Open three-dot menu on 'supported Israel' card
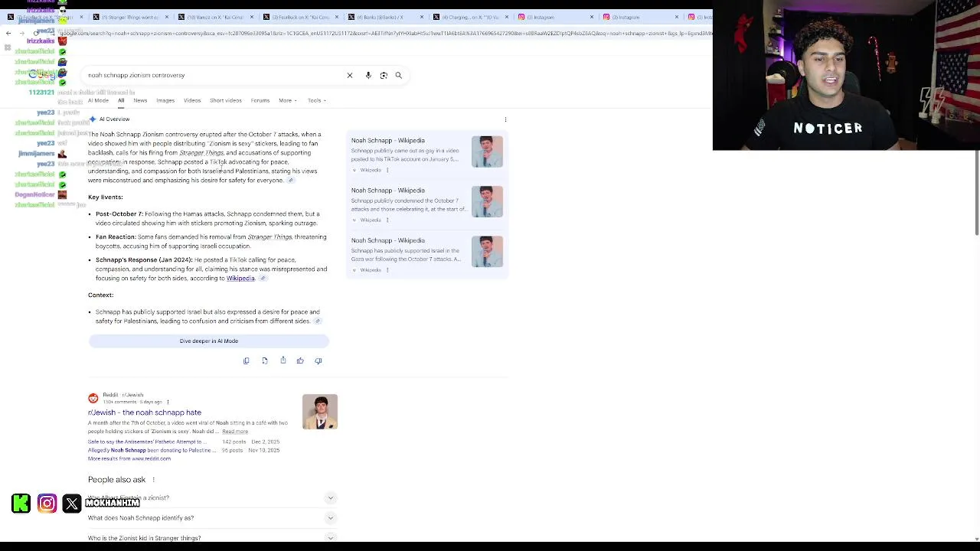Viewport: 980px width, 551px height. click(x=387, y=269)
